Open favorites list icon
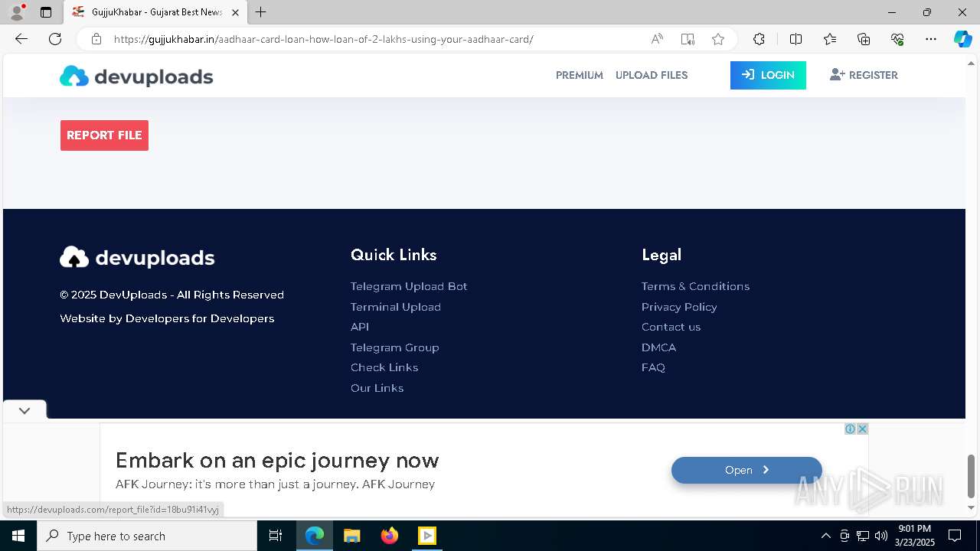The image size is (980, 551). pos(830,39)
